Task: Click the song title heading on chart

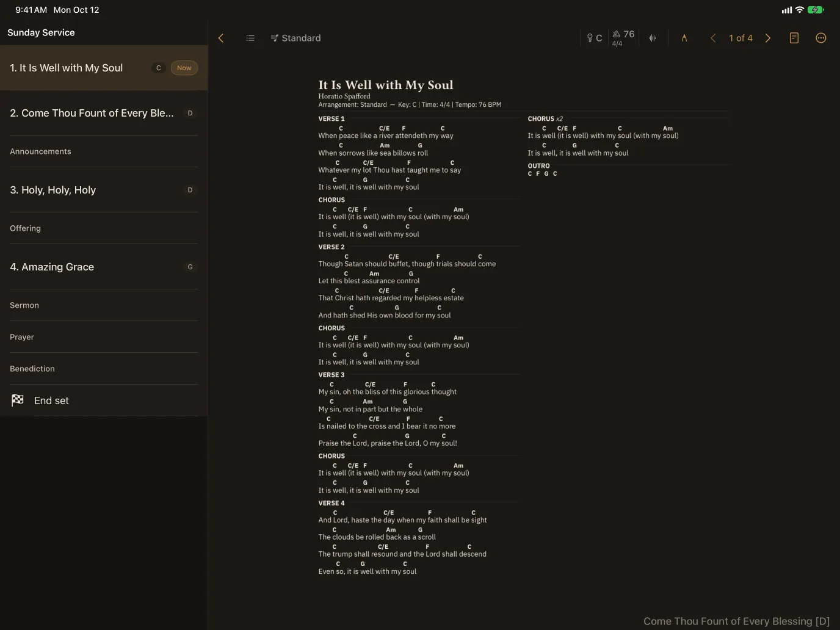Action: (x=386, y=85)
